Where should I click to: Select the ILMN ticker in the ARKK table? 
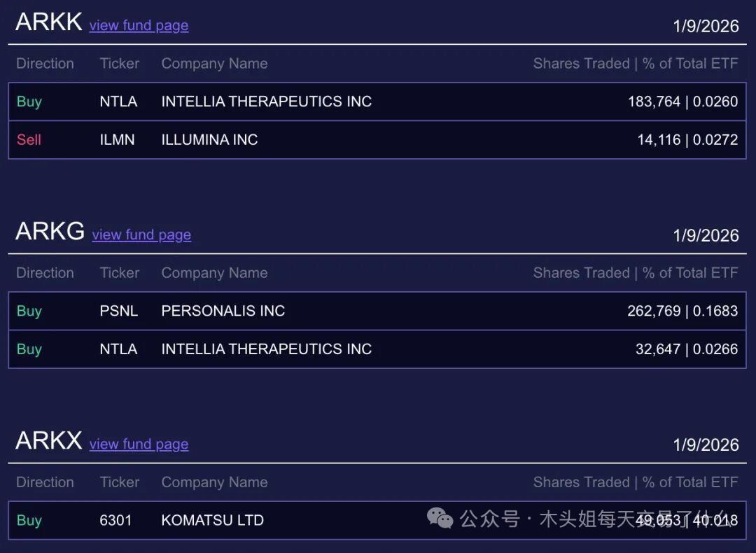117,139
